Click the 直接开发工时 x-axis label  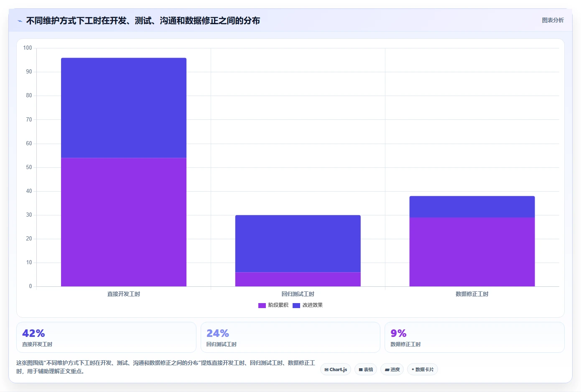tap(124, 294)
